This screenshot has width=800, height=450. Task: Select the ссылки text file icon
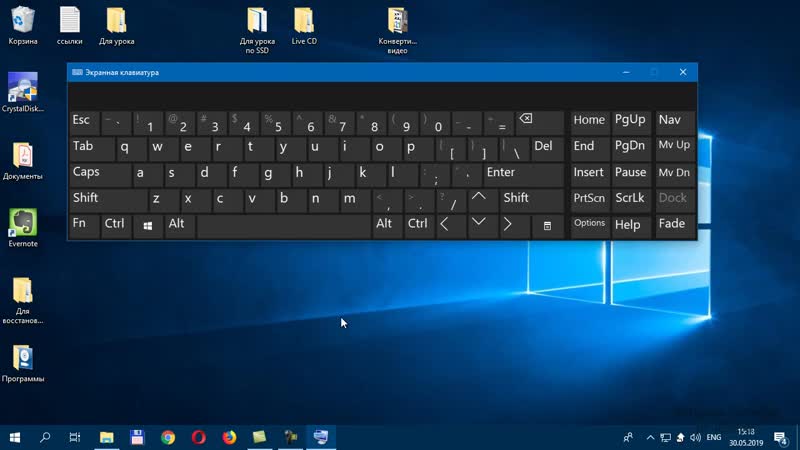[x=69, y=26]
